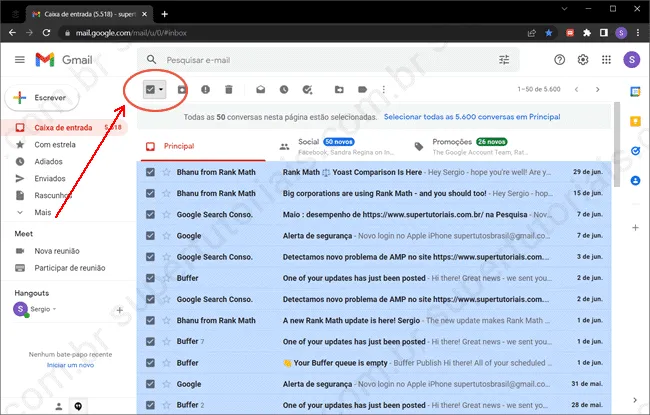
Task: Click the Escrever compose button
Action: (41, 98)
